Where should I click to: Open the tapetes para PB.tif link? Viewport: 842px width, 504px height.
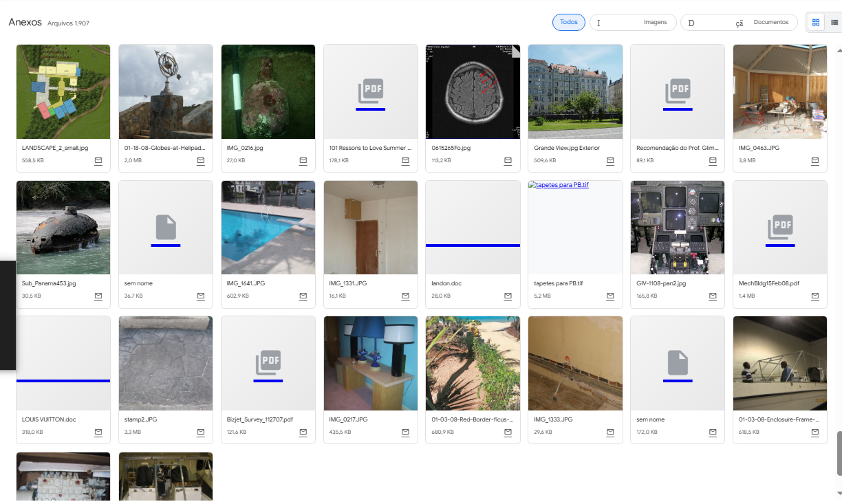(561, 186)
